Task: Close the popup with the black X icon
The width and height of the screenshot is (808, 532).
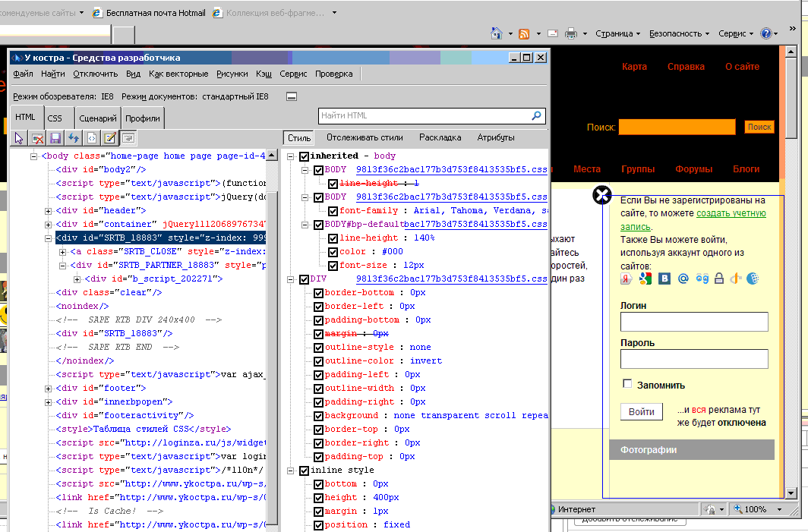Action: click(601, 196)
